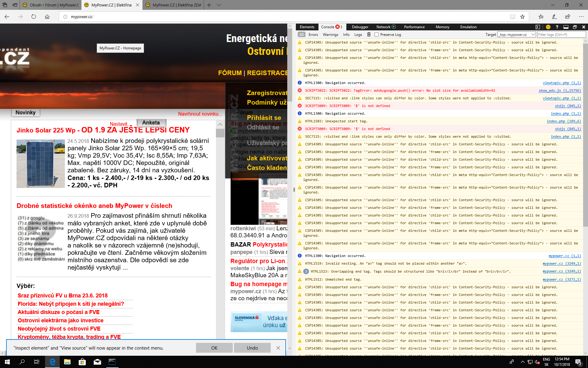Dock DevTools to the bottom
This screenshot has width=588, height=368.
566,27
